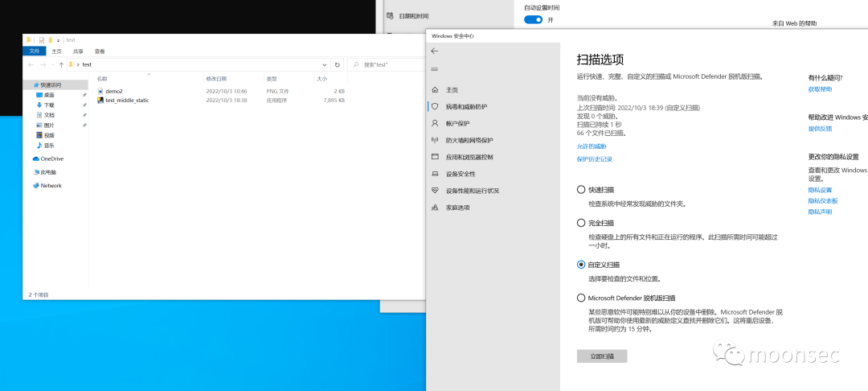Toggle the 自动设置时间 switch off
This screenshot has height=391, width=868.
pyautogui.click(x=533, y=19)
